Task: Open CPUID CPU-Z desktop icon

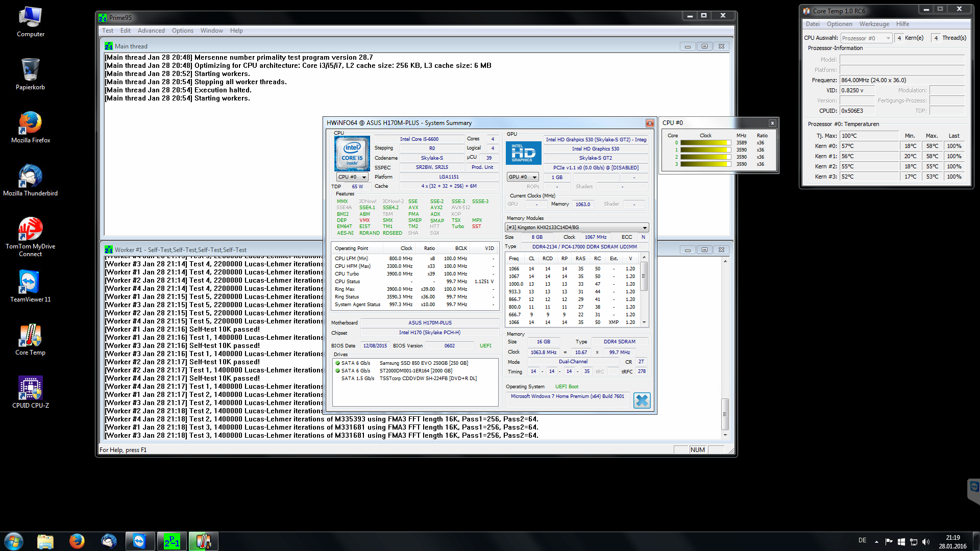Action: click(31, 389)
